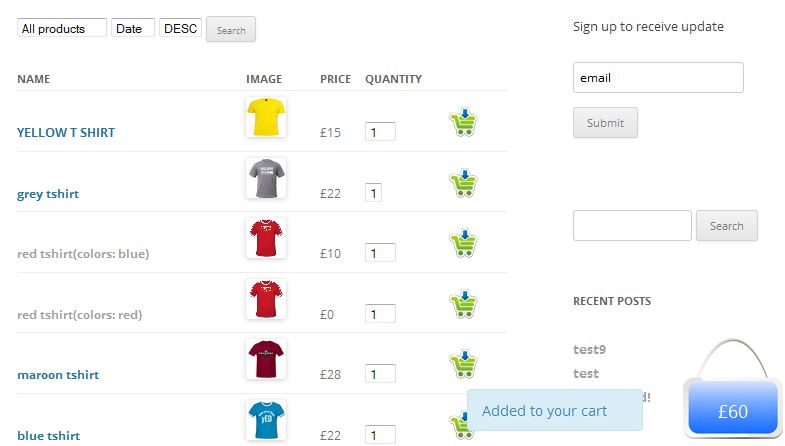The image size is (785, 446).
Task: Focus the sidebar search text box
Action: [632, 226]
